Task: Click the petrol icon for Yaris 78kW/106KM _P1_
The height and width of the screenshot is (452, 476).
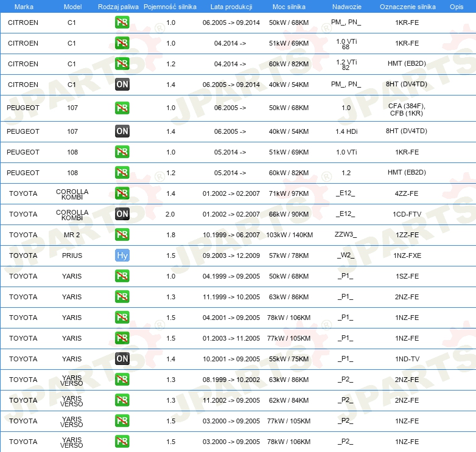Action: (122, 317)
